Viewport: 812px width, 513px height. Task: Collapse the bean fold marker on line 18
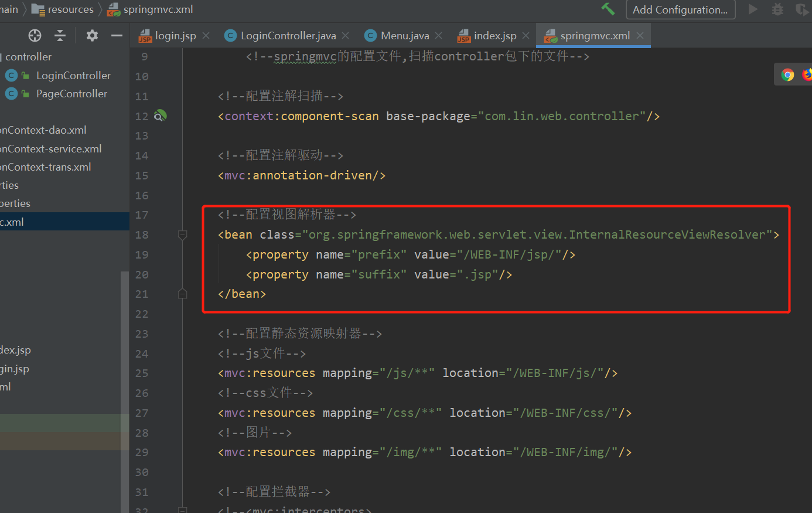182,235
